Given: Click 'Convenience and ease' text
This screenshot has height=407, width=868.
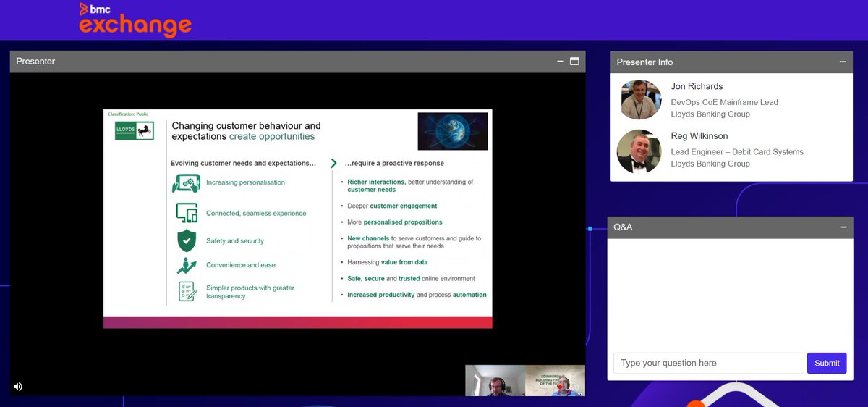Looking at the screenshot, I should pyautogui.click(x=241, y=265).
